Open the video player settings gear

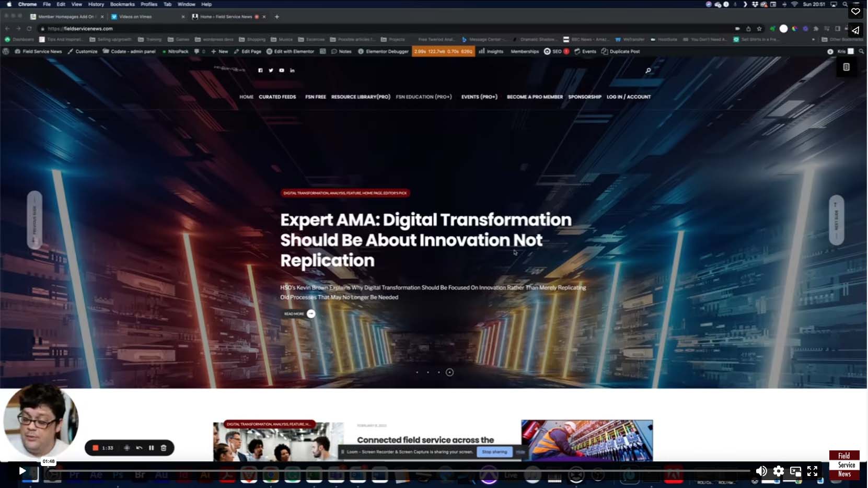coord(779,471)
